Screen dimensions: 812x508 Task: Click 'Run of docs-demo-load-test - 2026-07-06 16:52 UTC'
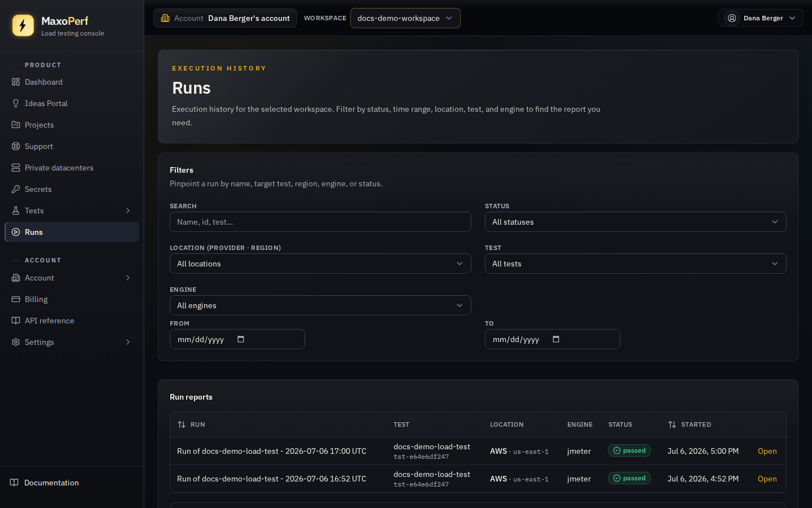pos(272,479)
